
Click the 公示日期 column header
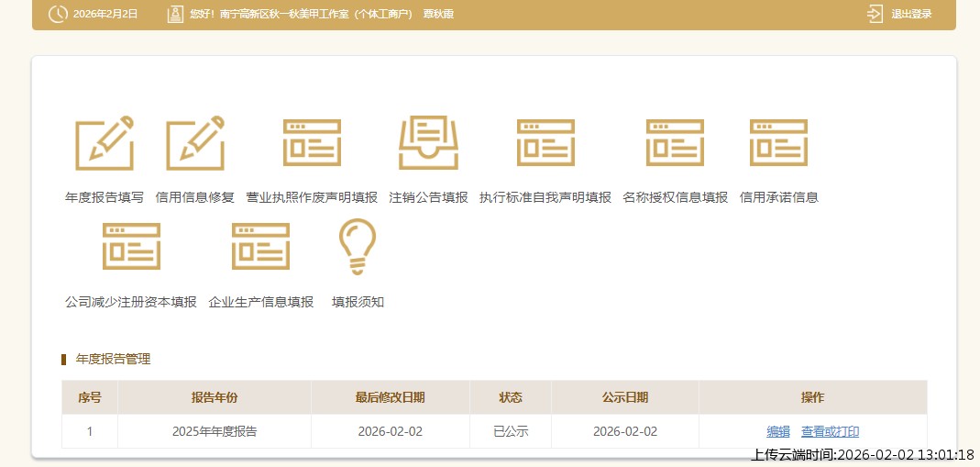click(625, 397)
